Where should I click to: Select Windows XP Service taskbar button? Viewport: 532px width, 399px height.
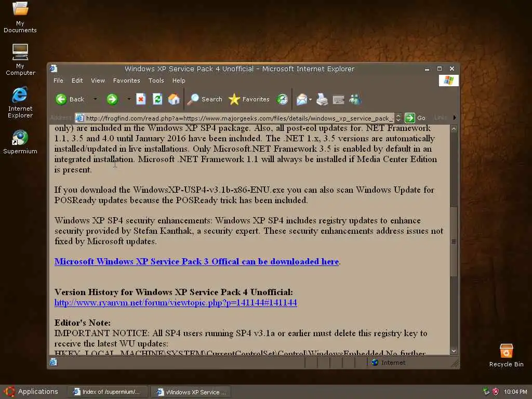click(x=191, y=392)
